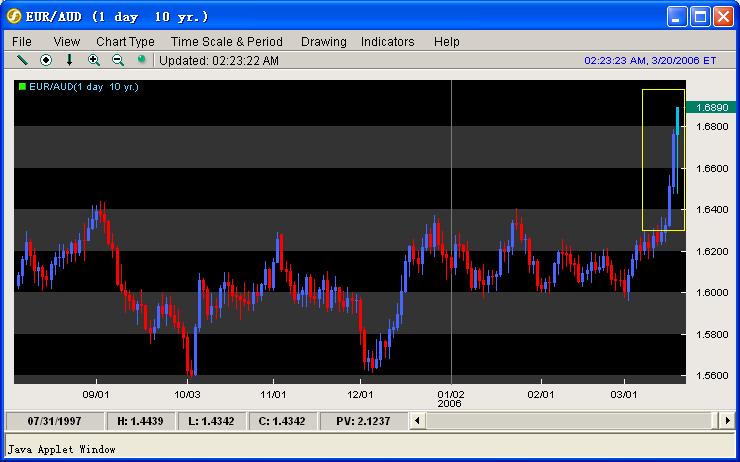Click the 09/01 date axis label

(x=96, y=394)
